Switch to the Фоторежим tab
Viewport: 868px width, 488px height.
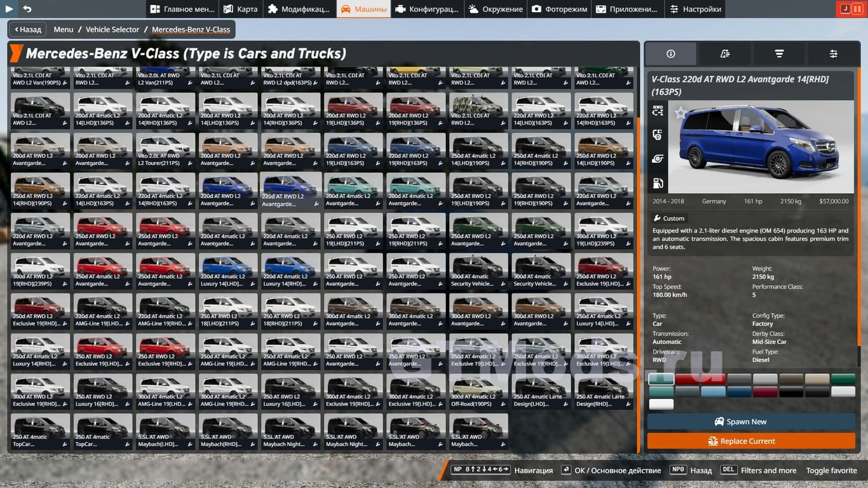[559, 9]
